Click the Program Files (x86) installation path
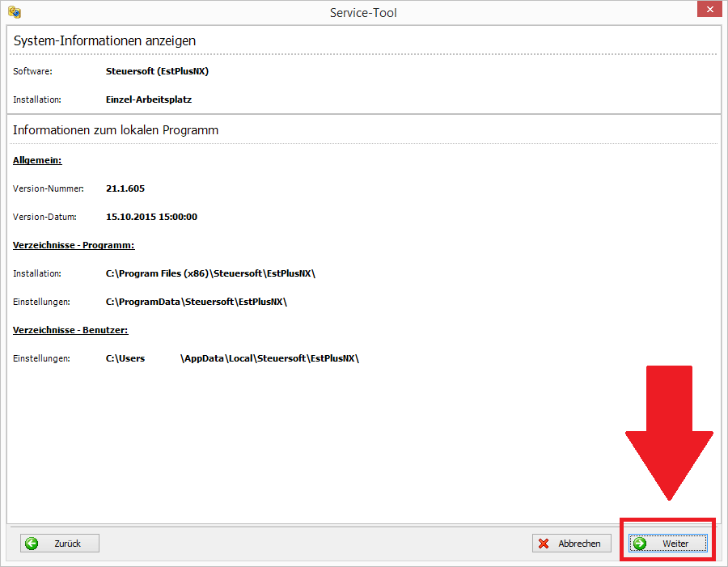Viewport: 728px width, 567px height. (x=210, y=273)
